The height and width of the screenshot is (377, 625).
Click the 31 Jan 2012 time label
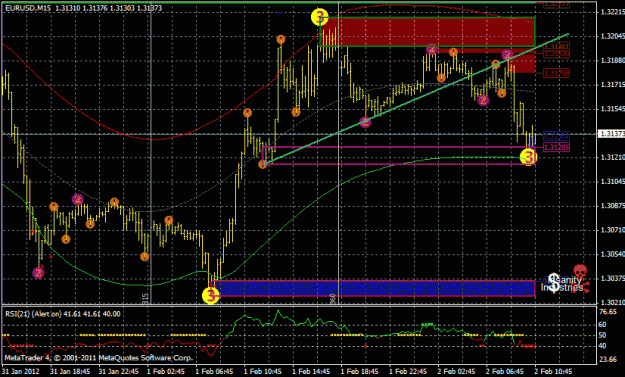point(21,371)
